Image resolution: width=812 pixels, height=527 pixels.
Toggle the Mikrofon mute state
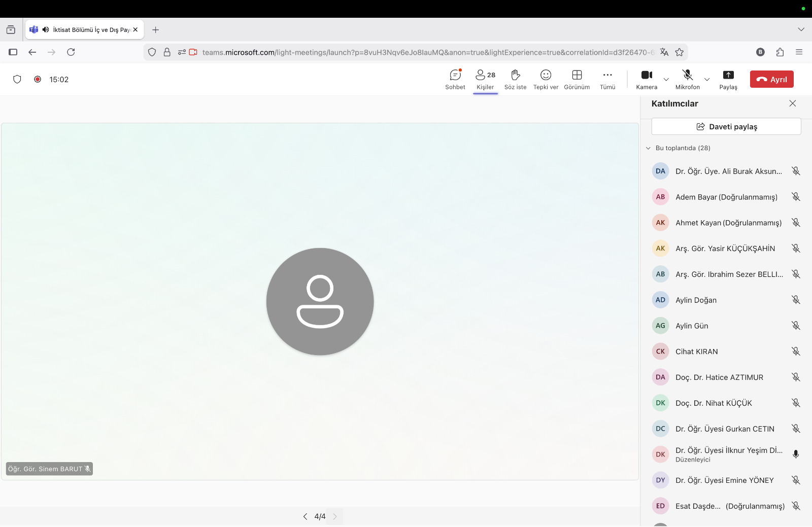point(687,79)
